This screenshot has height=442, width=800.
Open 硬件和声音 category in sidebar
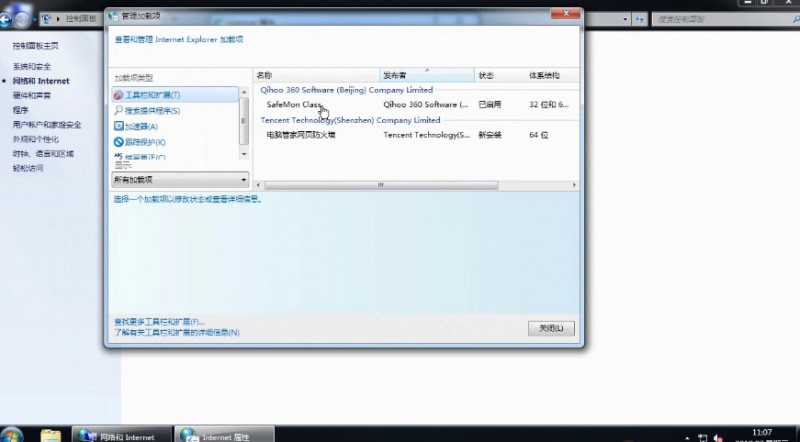tap(32, 95)
